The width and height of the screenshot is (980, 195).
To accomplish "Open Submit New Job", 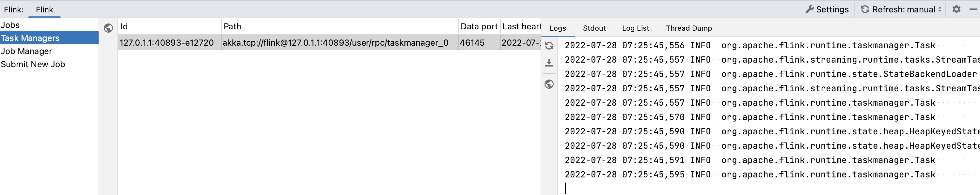I will pyautogui.click(x=33, y=64).
